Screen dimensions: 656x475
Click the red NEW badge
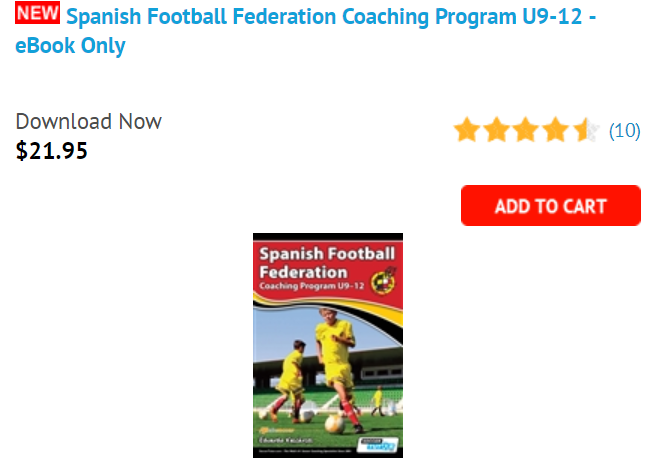coord(38,14)
